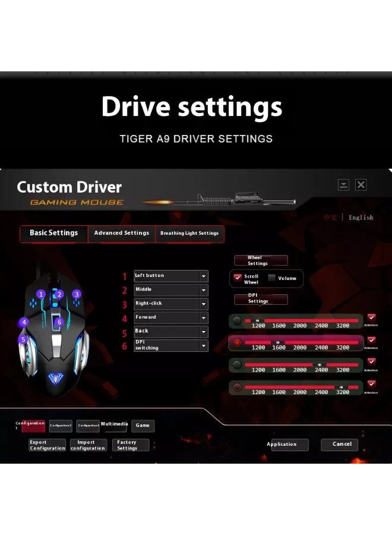Select the Configuration 1 profile

coord(33,426)
